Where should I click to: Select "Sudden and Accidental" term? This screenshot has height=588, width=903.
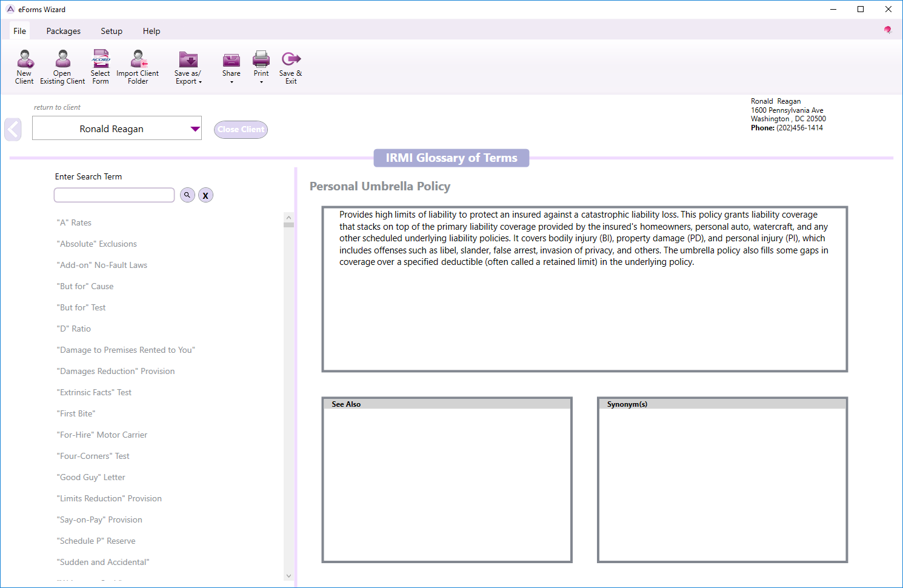point(103,562)
